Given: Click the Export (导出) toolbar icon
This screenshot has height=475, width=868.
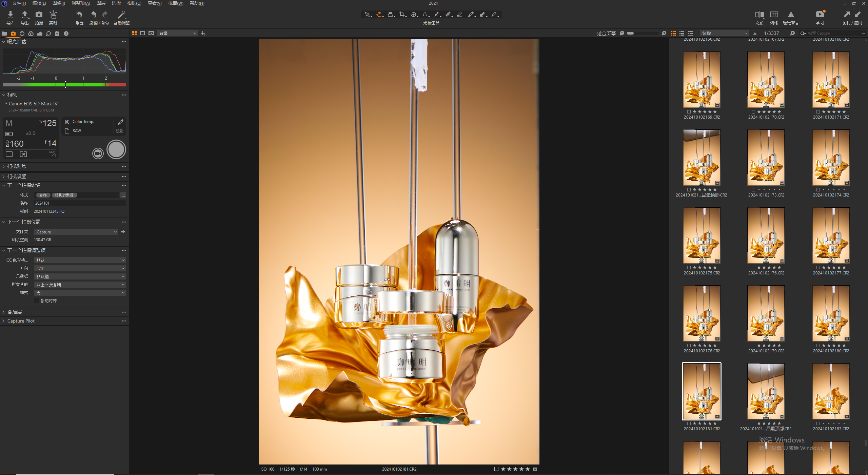Looking at the screenshot, I should (25, 15).
